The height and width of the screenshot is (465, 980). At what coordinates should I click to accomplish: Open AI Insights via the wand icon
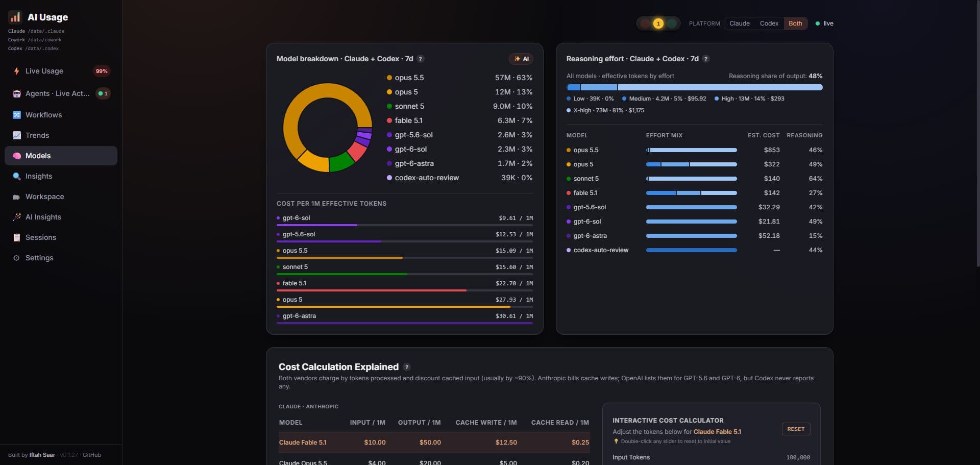click(17, 217)
